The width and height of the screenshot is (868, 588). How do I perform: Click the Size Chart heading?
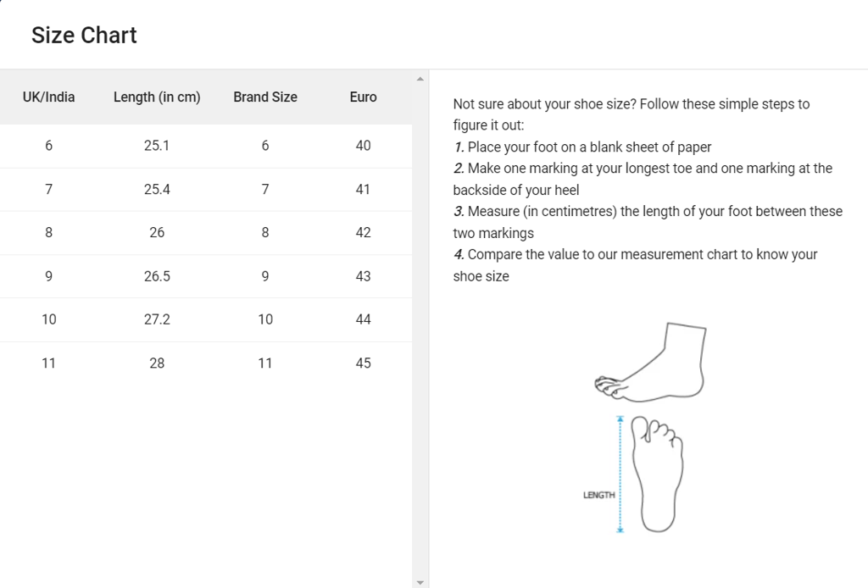[x=84, y=36]
